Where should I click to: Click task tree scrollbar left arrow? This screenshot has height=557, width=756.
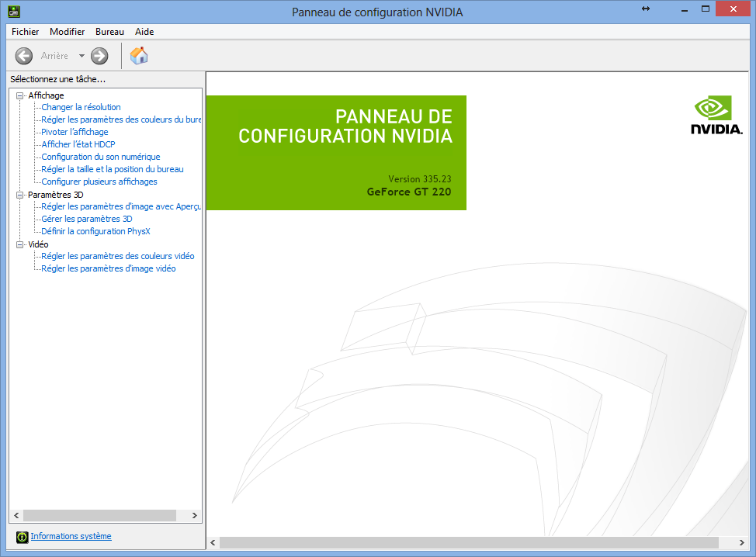(16, 516)
